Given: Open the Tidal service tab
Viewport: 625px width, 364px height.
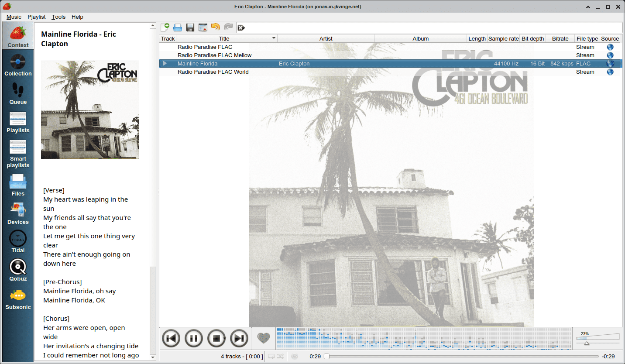Looking at the screenshot, I should point(18,241).
